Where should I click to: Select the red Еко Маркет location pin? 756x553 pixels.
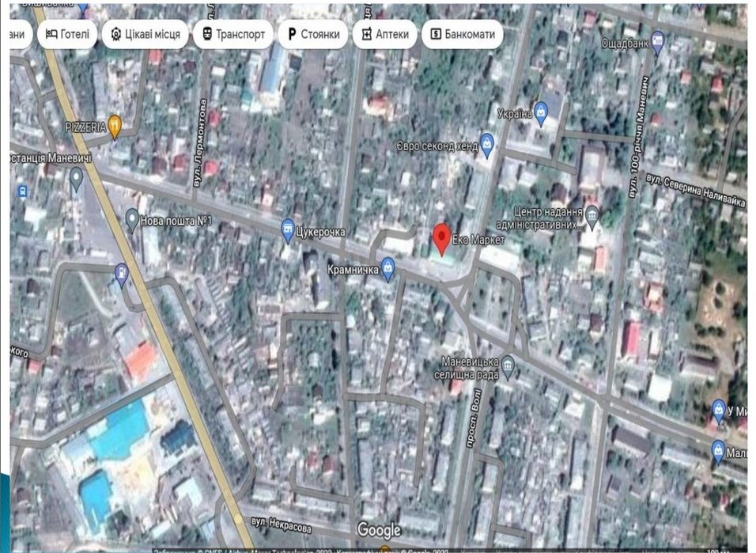[441, 239]
